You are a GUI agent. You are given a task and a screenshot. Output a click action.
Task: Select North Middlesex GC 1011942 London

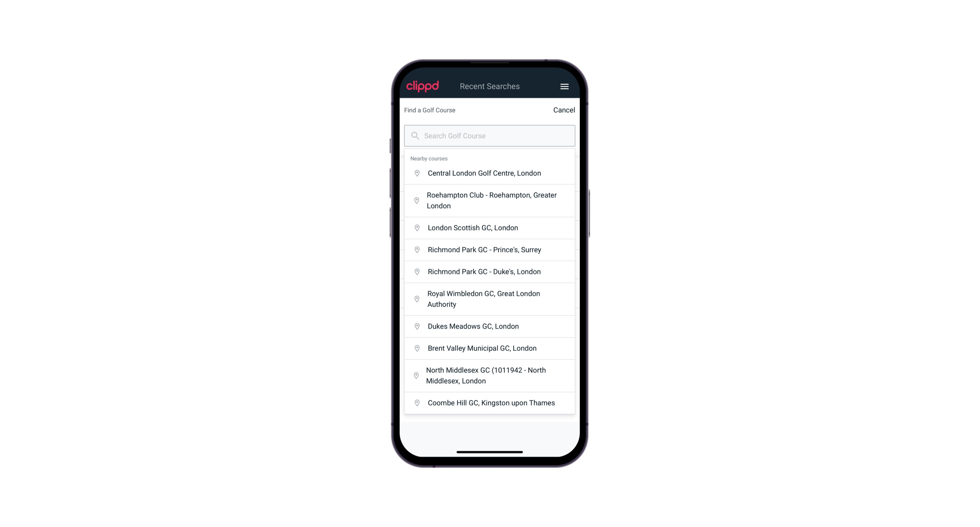[x=490, y=375]
